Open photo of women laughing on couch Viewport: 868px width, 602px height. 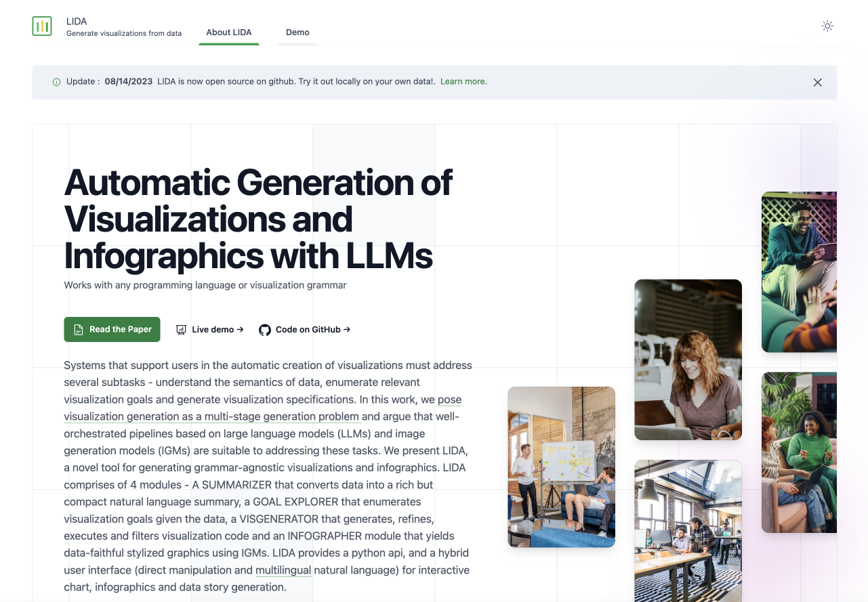click(x=799, y=452)
